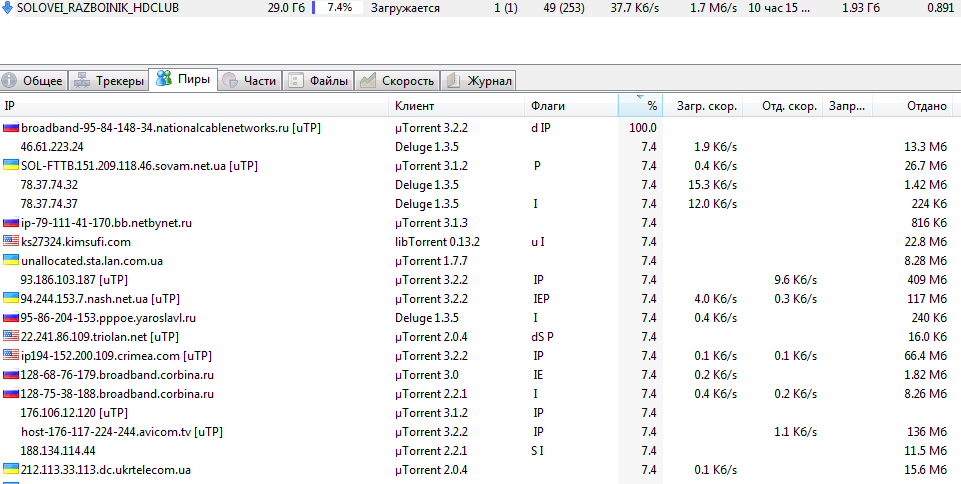The image size is (961, 484).
Task: Show the Скорость tab
Action: 398,80
